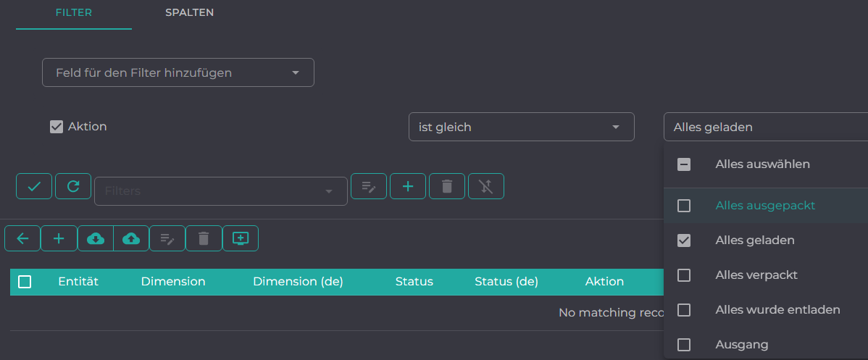
Task: Open the Filters saved-filter dropdown
Action: coord(221,191)
